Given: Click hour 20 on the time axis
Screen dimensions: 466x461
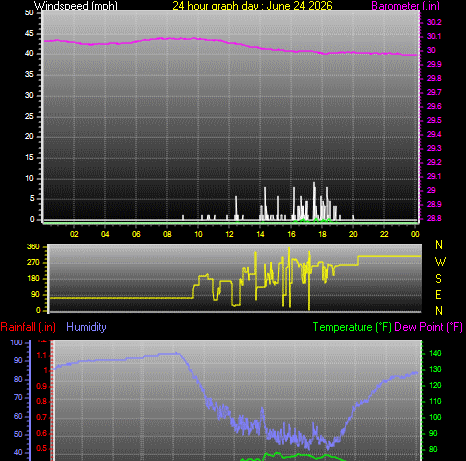Looking at the screenshot, I should pos(353,234).
